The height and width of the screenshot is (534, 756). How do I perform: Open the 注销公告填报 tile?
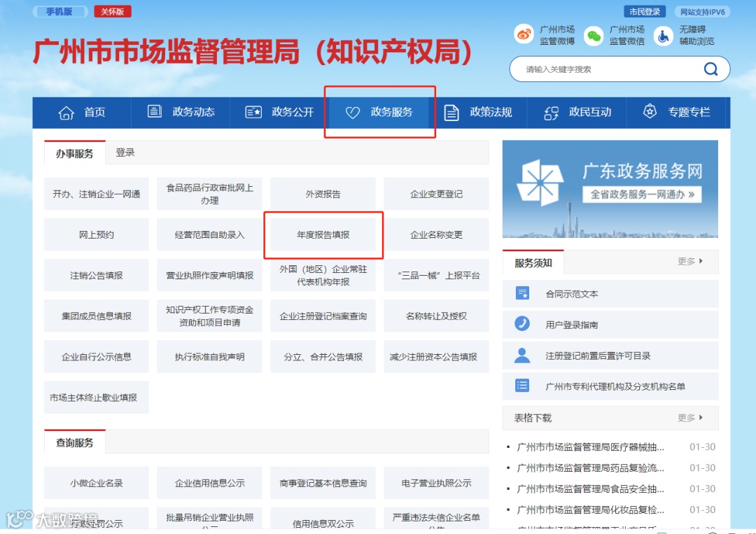click(x=97, y=275)
